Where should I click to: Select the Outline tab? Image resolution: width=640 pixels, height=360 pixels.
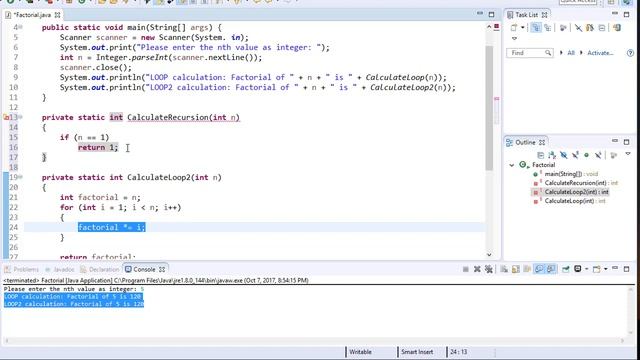coord(526,142)
